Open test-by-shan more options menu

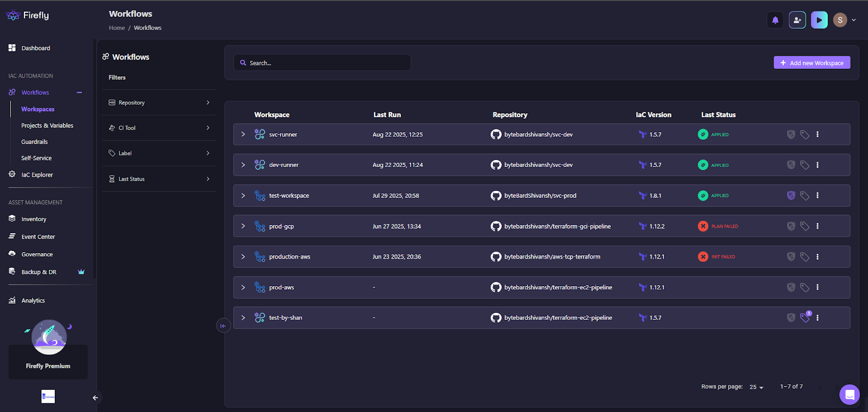818,318
